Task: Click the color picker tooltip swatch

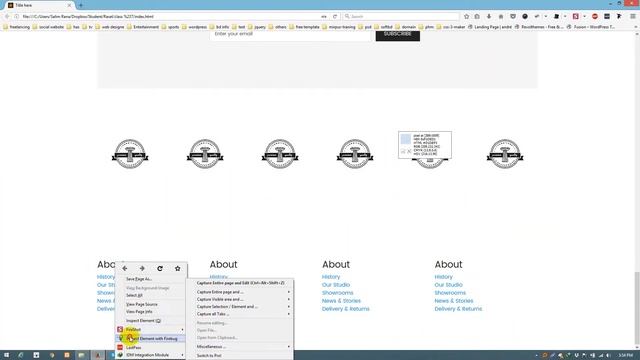Action: [406, 139]
